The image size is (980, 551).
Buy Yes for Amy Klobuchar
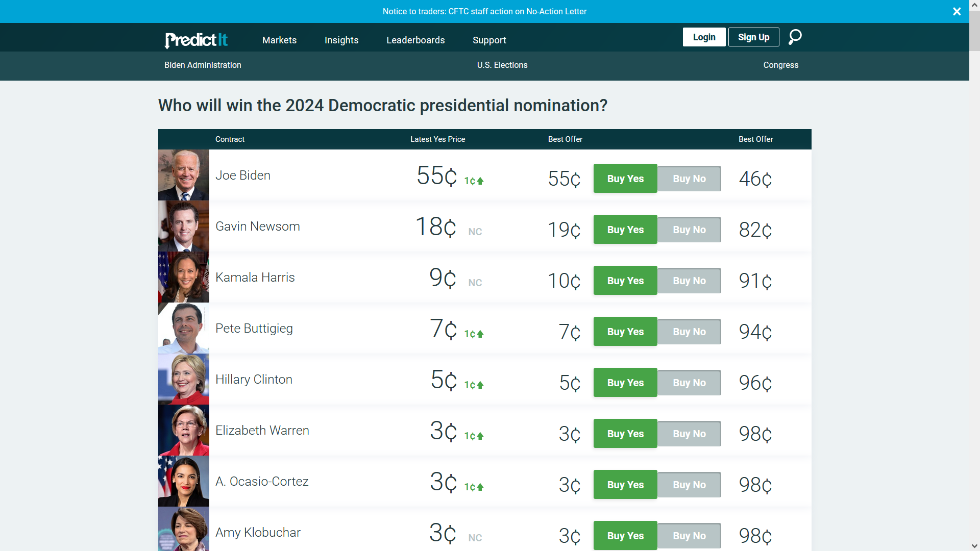625,536
